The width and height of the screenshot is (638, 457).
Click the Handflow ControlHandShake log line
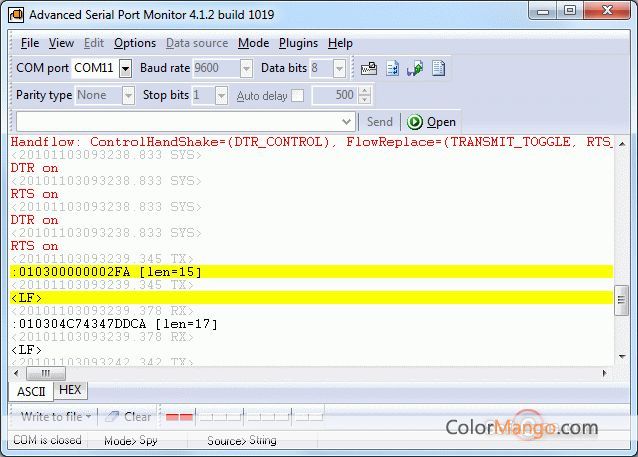point(311,142)
